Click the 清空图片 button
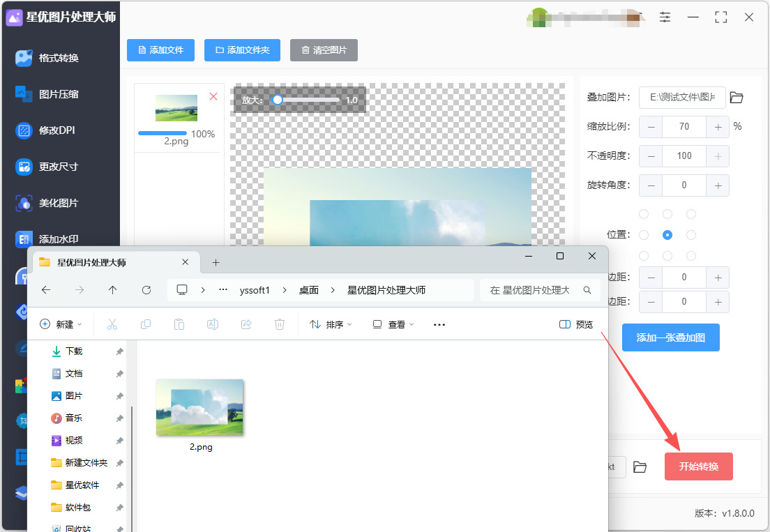The width and height of the screenshot is (770, 532). (x=324, y=50)
